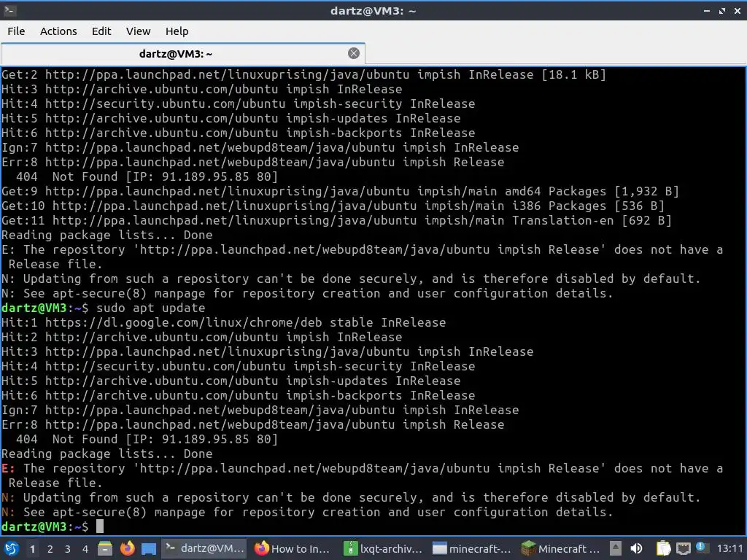The height and width of the screenshot is (560, 747).
Task: Click the 'Get:11' Translation-en line
Action: 336,220
